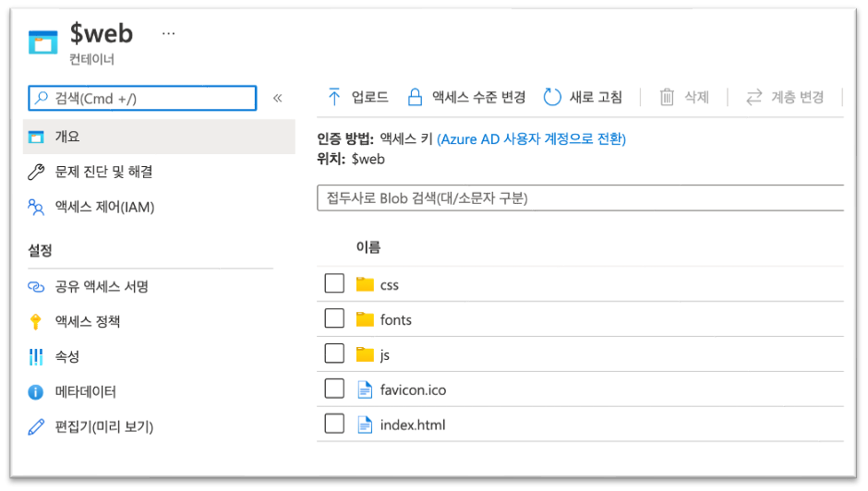Open the 개요 overview menu item
Viewport: 868px width, 491px height.
click(x=159, y=137)
